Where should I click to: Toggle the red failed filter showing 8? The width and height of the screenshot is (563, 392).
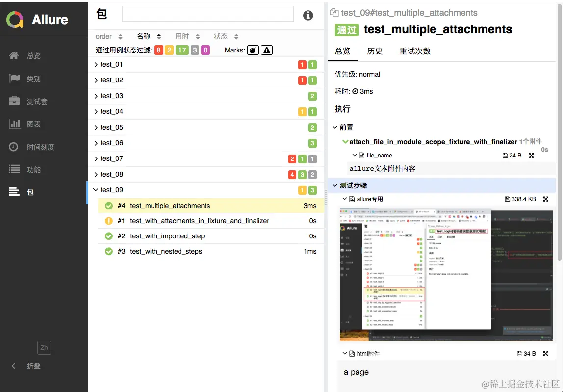pyautogui.click(x=158, y=51)
